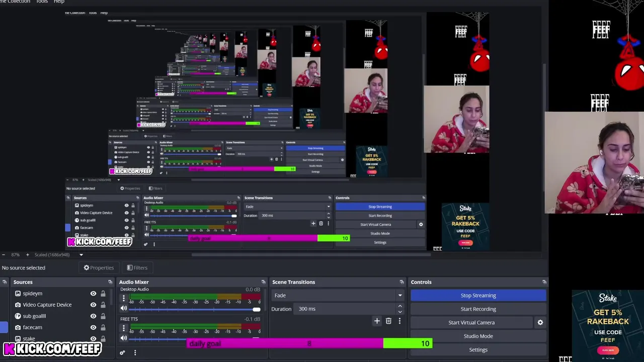
Task: Open Desktop Audio three-dot options
Action: (x=124, y=298)
